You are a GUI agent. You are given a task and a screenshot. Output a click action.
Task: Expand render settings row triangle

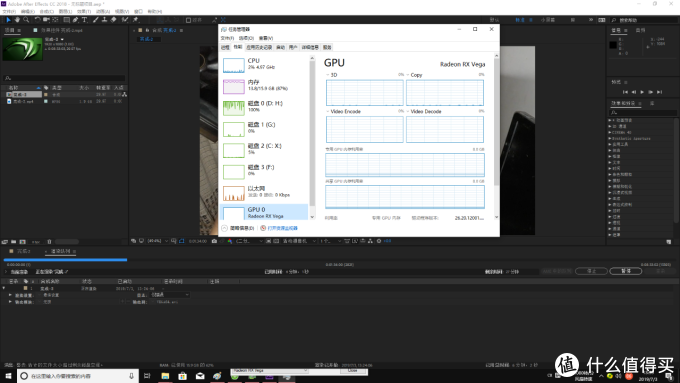pyautogui.click(x=10, y=295)
